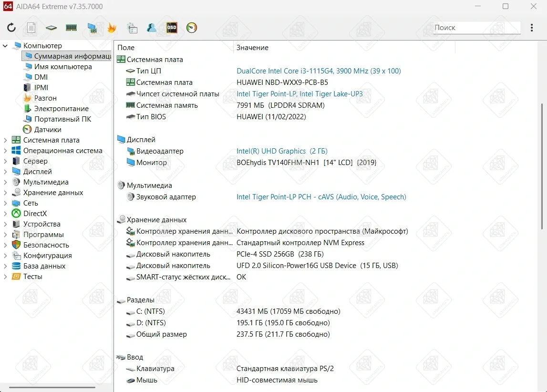Screen dimensions: 547x392
Task: Open the three-dot main menu
Action: click(x=532, y=28)
